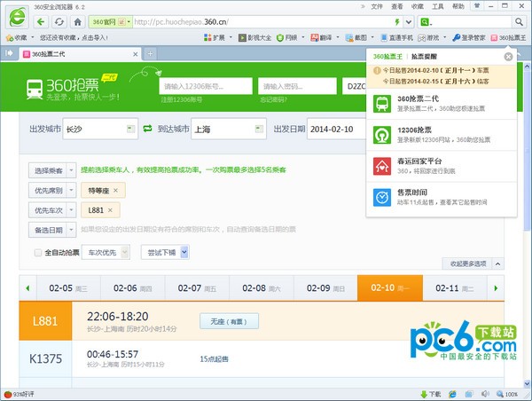Enable the 全自动抢票 checkbox
Viewport: 532px width, 401px height.
[x=37, y=253]
